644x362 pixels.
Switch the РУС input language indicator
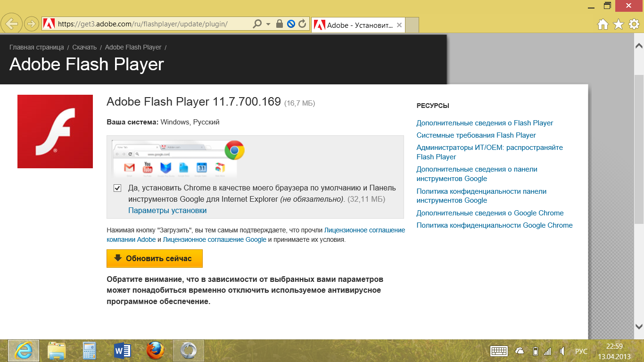(581, 352)
